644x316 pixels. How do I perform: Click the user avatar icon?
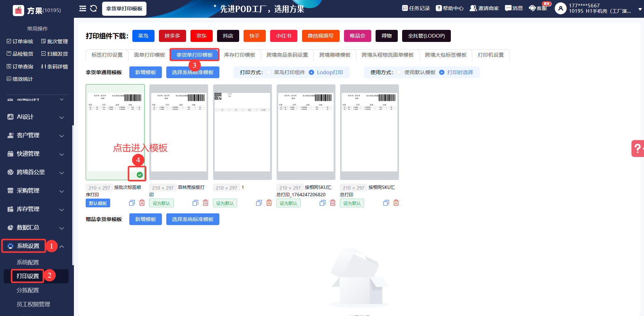[560, 8]
